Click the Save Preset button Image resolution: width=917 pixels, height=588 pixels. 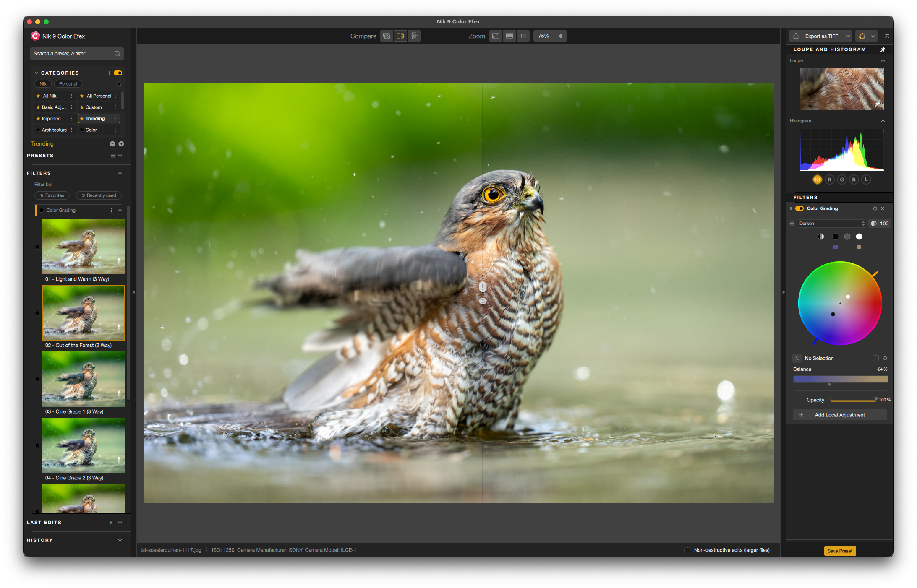[x=839, y=551]
